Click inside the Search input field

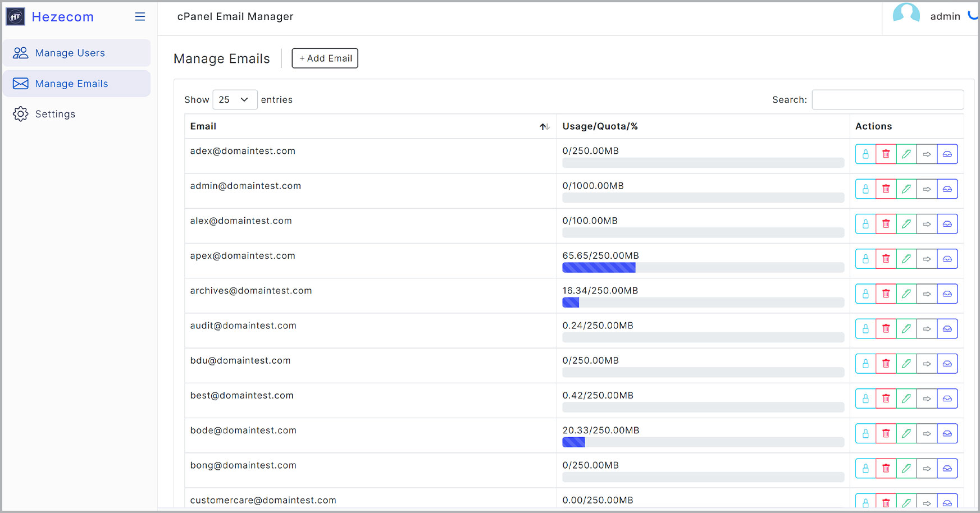coord(888,100)
